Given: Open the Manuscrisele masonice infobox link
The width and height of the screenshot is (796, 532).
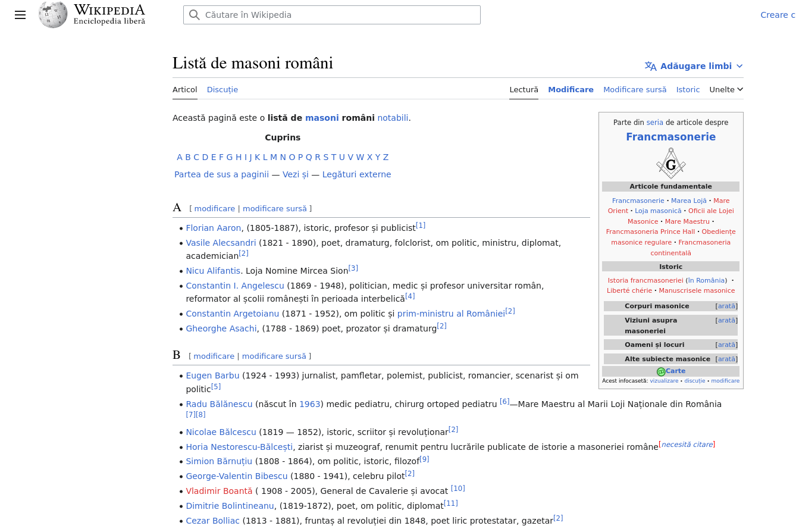Looking at the screenshot, I should pyautogui.click(x=697, y=290).
